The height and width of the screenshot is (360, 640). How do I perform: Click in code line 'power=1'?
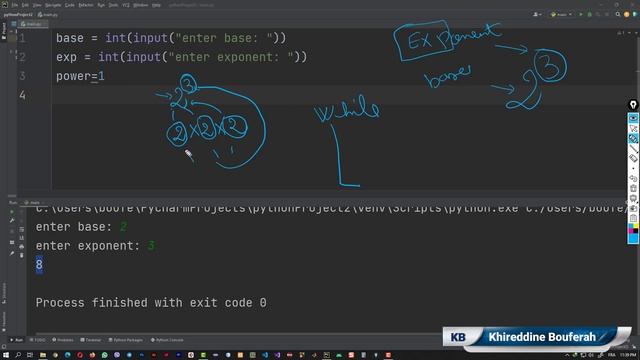tap(80, 76)
